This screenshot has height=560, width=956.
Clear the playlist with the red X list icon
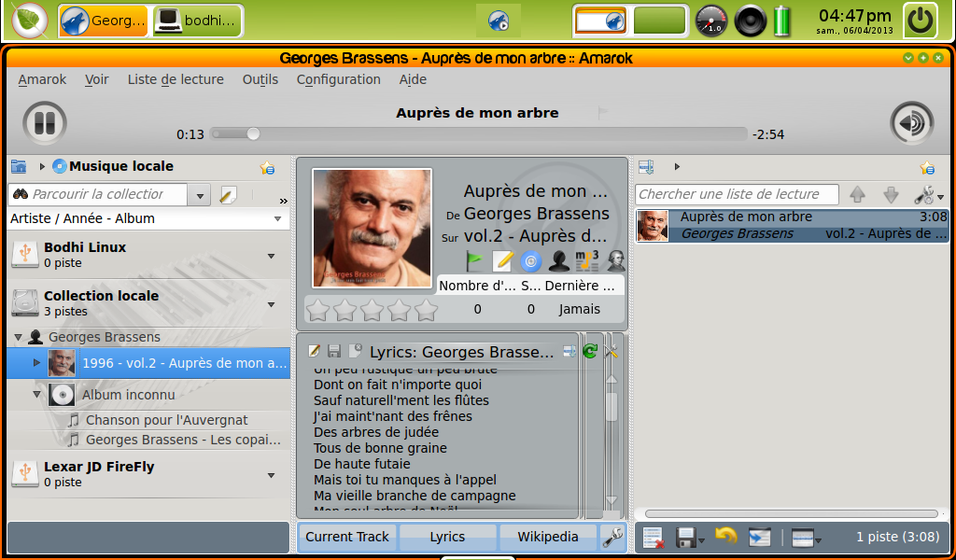(654, 538)
